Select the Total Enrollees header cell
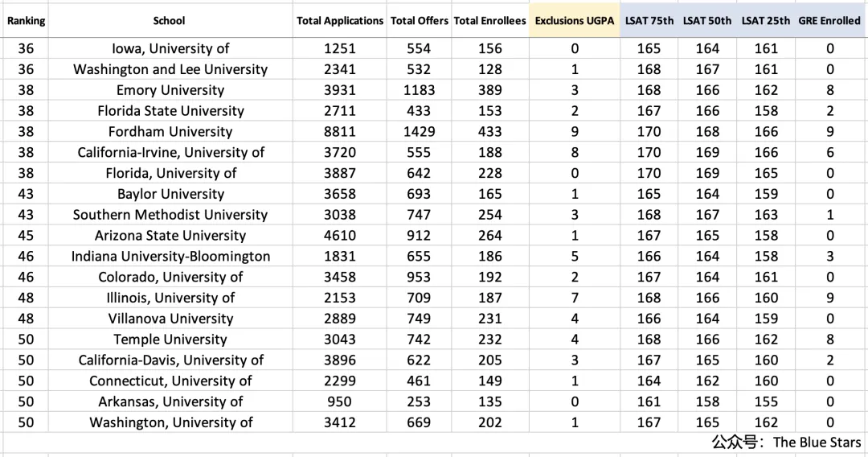 [x=490, y=21]
